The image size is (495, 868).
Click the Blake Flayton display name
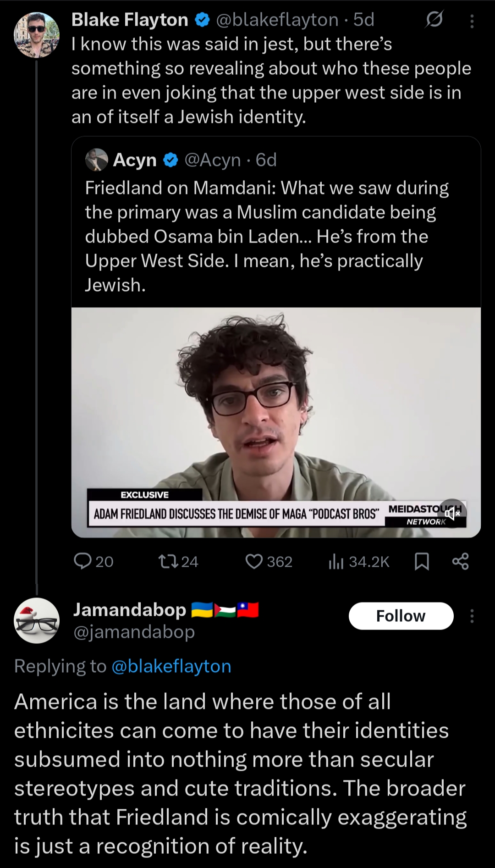point(130,20)
